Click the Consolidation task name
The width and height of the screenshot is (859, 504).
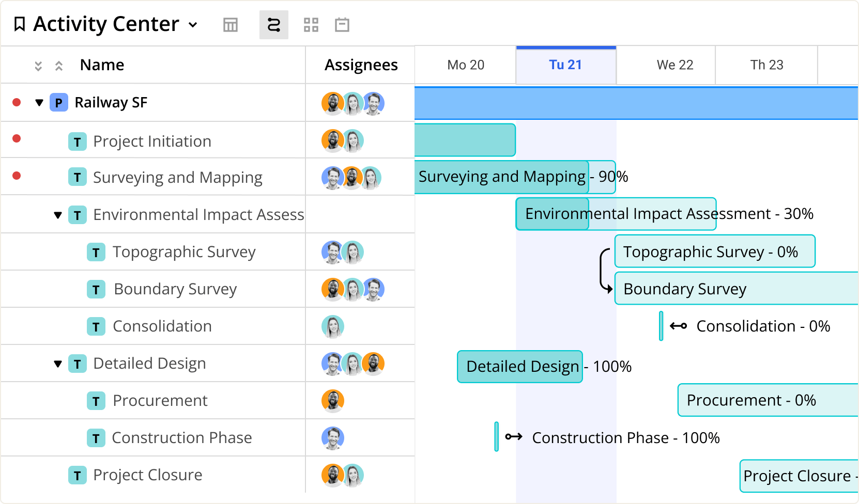pyautogui.click(x=161, y=326)
